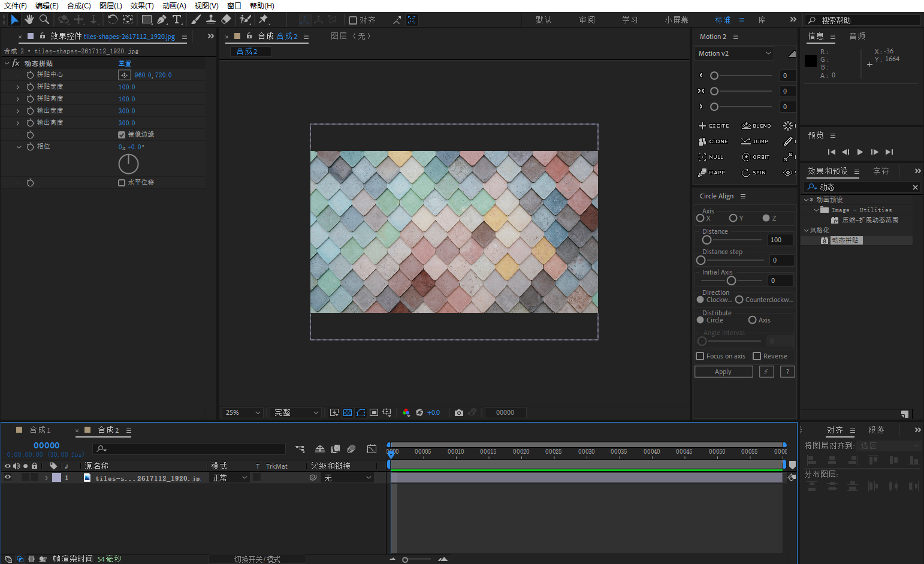Click the effects search field containing 动态
The width and height of the screenshot is (924, 564).
point(861,187)
